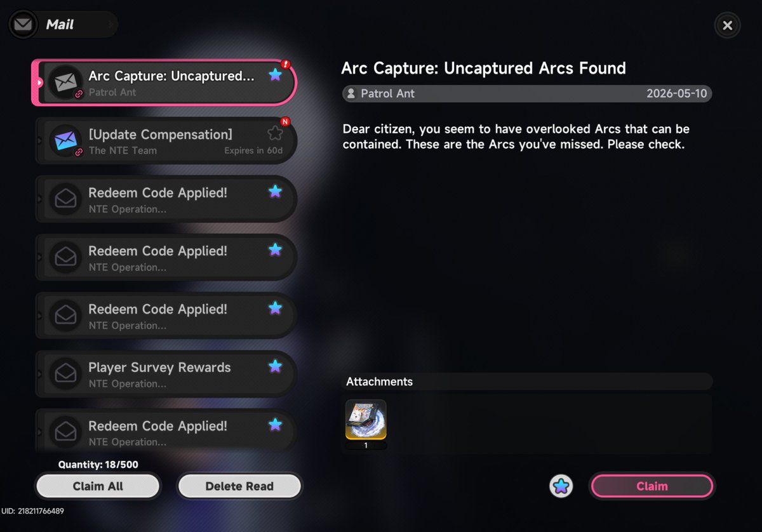762x532 pixels.
Task: Click the round star button beside Claim
Action: pyautogui.click(x=561, y=486)
